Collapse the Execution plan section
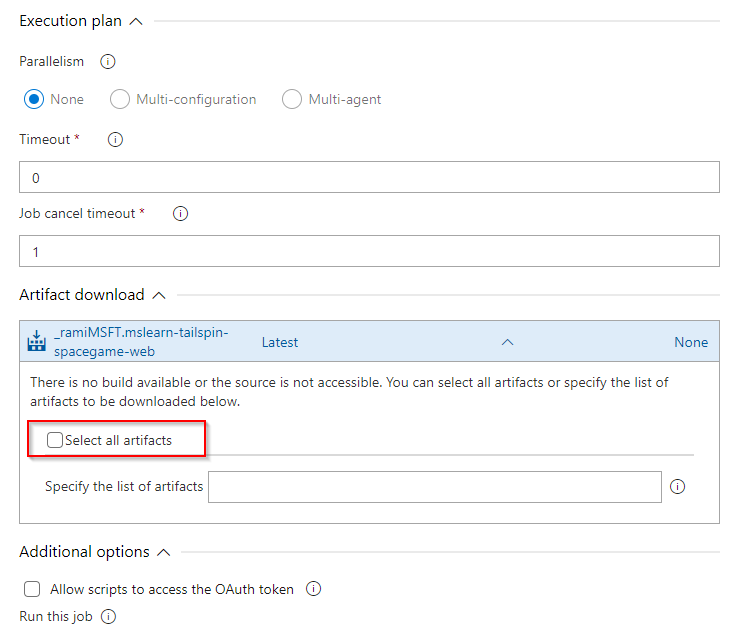The height and width of the screenshot is (637, 737). click(x=136, y=22)
